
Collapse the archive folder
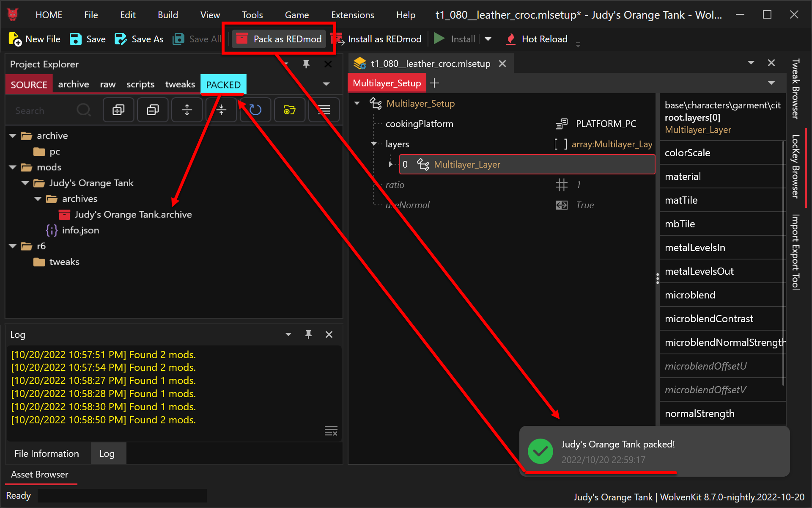(13, 136)
